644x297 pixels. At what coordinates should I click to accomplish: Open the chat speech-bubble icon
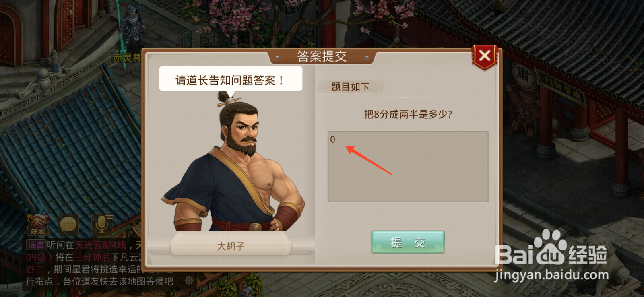(x=68, y=224)
